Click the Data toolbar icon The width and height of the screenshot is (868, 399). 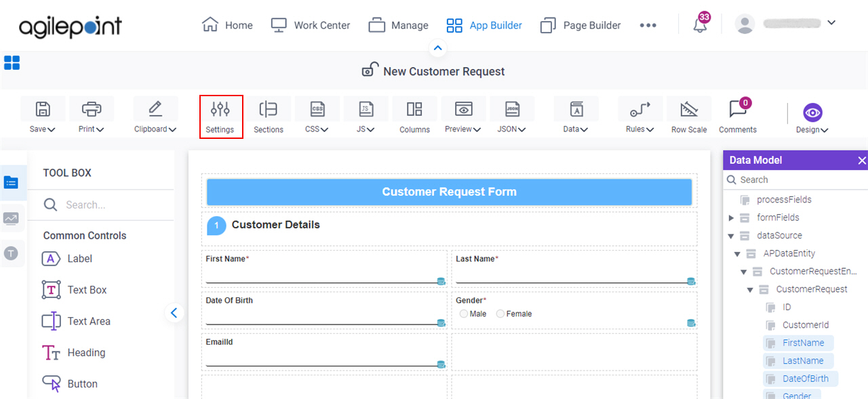pos(576,109)
